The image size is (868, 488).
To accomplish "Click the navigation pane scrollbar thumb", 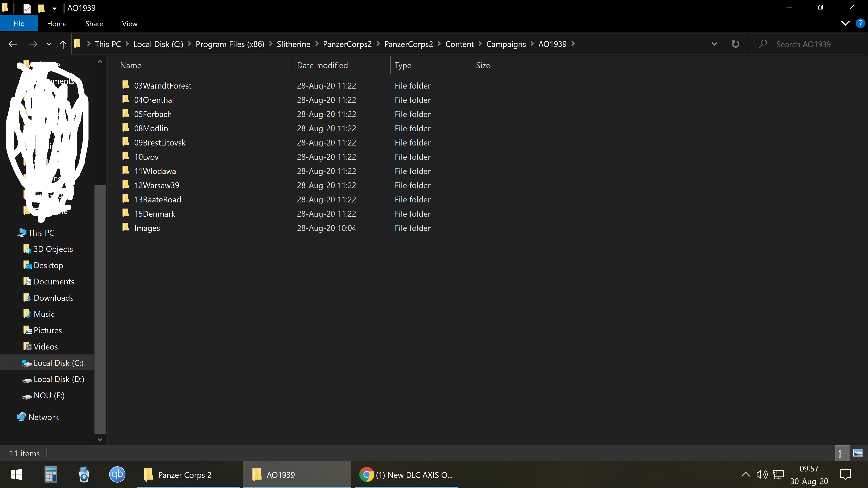I will click(100, 309).
